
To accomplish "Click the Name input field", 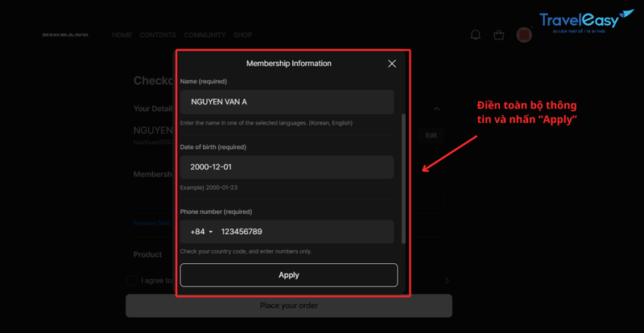I will pos(287,102).
